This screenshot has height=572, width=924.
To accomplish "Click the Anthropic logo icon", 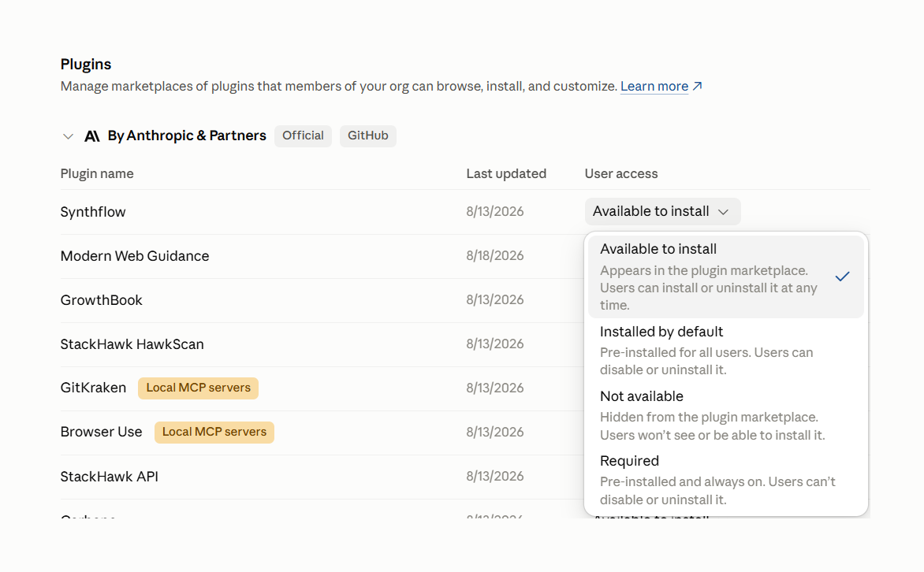I will [92, 136].
